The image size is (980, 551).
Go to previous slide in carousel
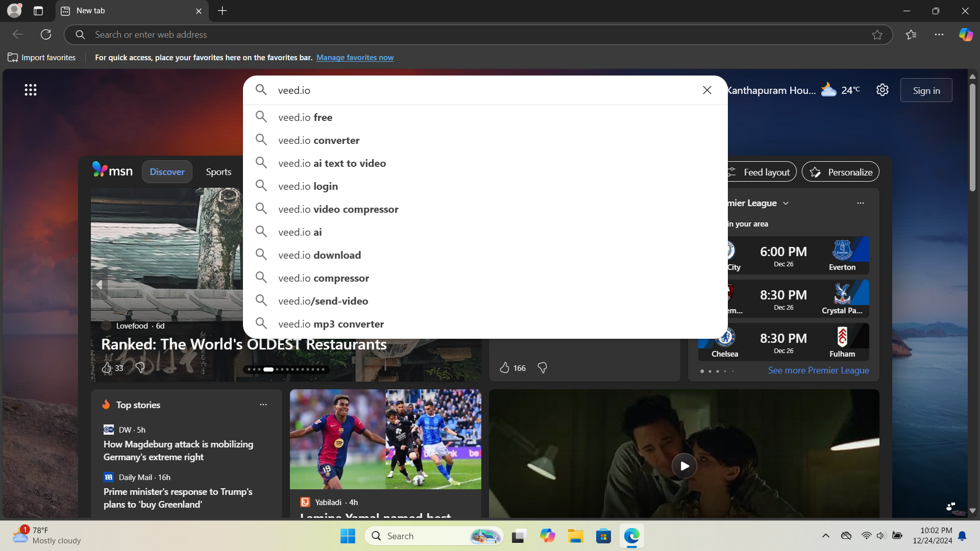coord(100,285)
